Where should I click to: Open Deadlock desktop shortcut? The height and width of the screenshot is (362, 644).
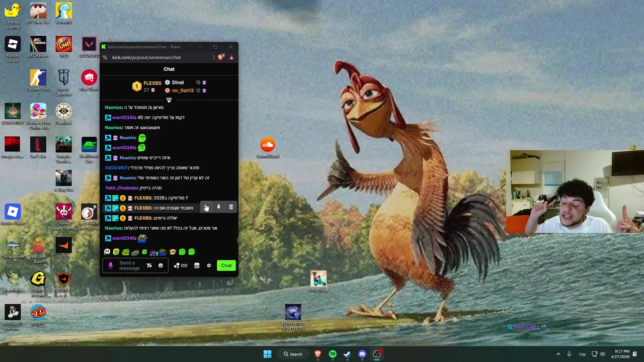63,114
